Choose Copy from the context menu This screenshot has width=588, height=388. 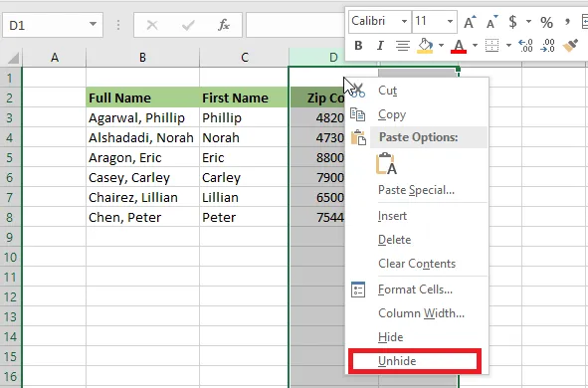pos(417,114)
